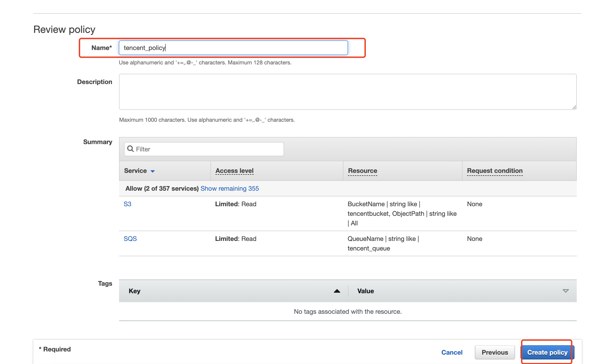Viewport: 606px width, 364px height.
Task: Sort tags with Value column down arrow
Action: pyautogui.click(x=565, y=291)
